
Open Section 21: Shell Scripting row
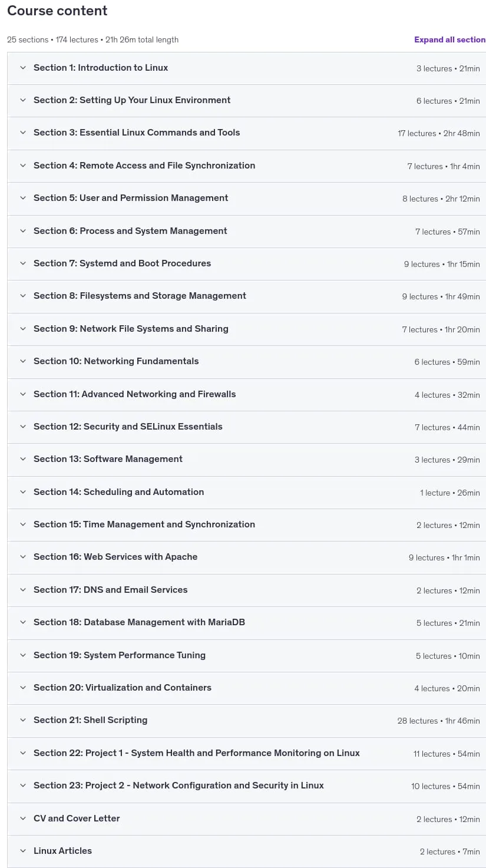246,721
